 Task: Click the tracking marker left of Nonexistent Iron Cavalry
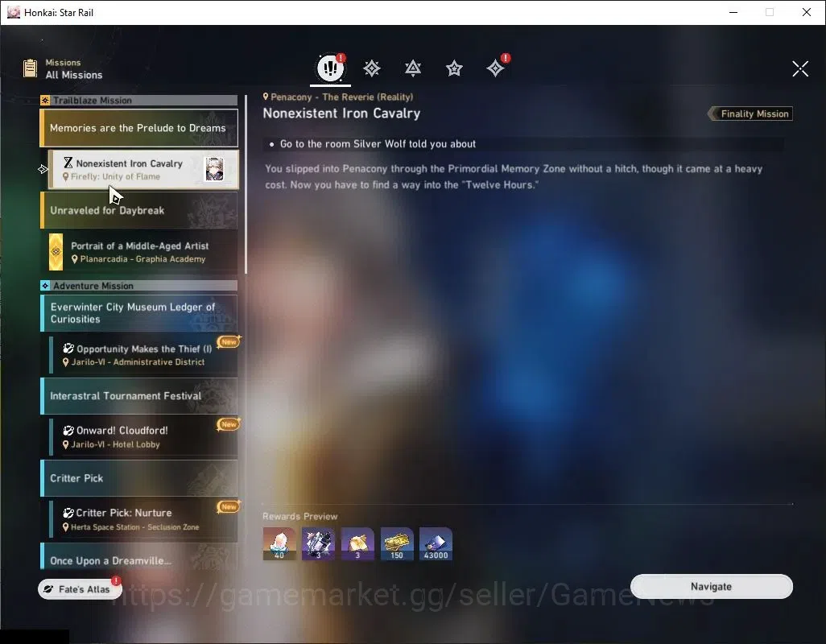tap(43, 169)
